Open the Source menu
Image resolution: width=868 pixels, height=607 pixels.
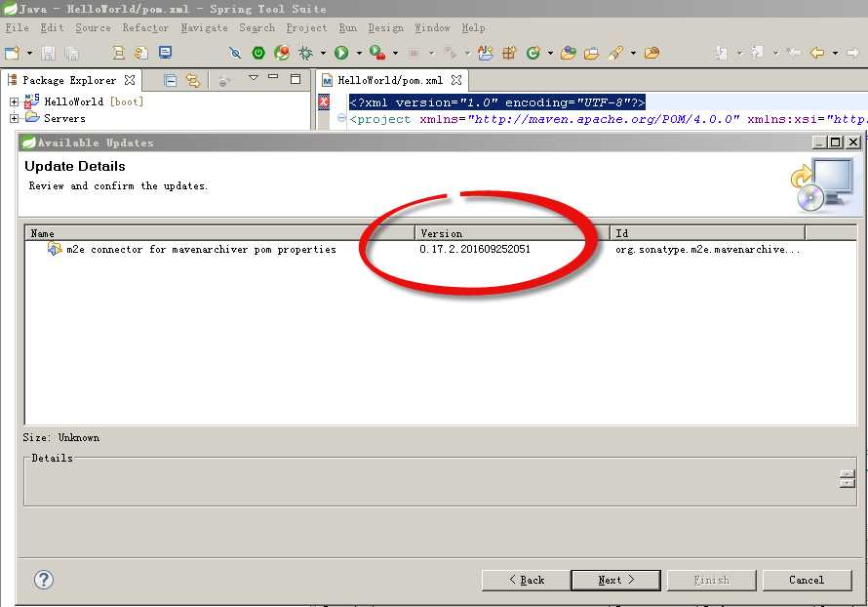click(93, 27)
